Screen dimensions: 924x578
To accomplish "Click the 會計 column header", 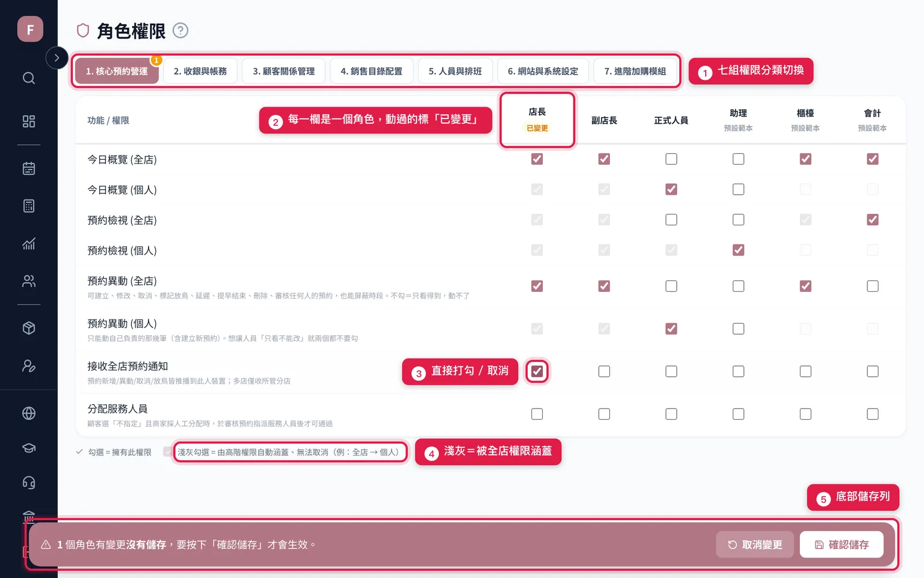I will coord(873,120).
